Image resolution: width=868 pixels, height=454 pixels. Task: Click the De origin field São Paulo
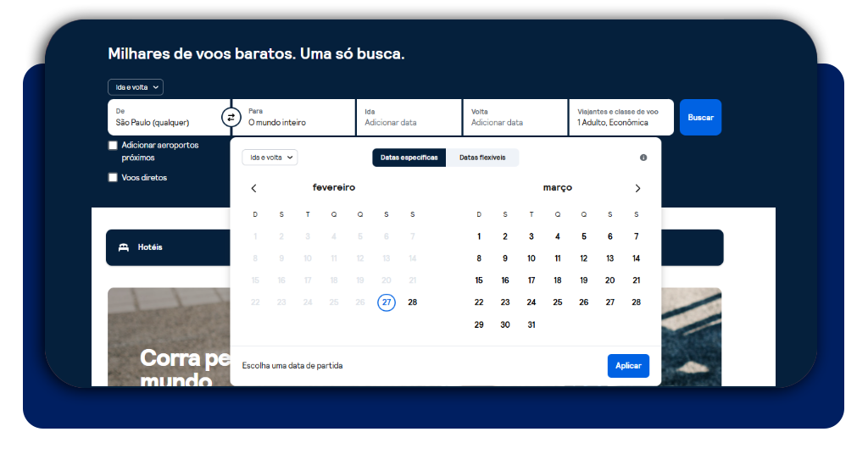tap(169, 117)
